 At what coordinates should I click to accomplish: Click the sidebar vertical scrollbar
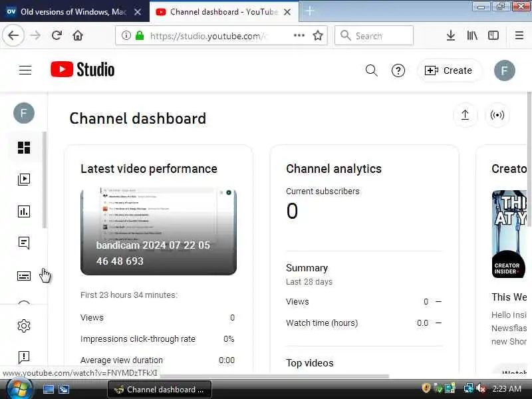pos(45,180)
